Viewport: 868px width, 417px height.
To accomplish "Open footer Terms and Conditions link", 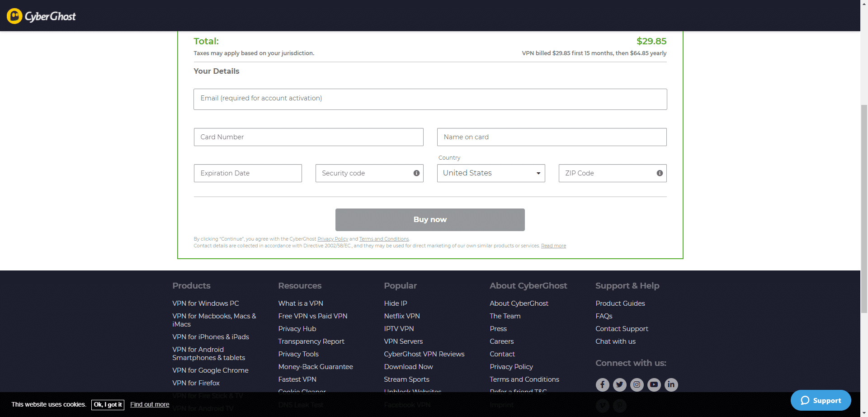I will (524, 379).
